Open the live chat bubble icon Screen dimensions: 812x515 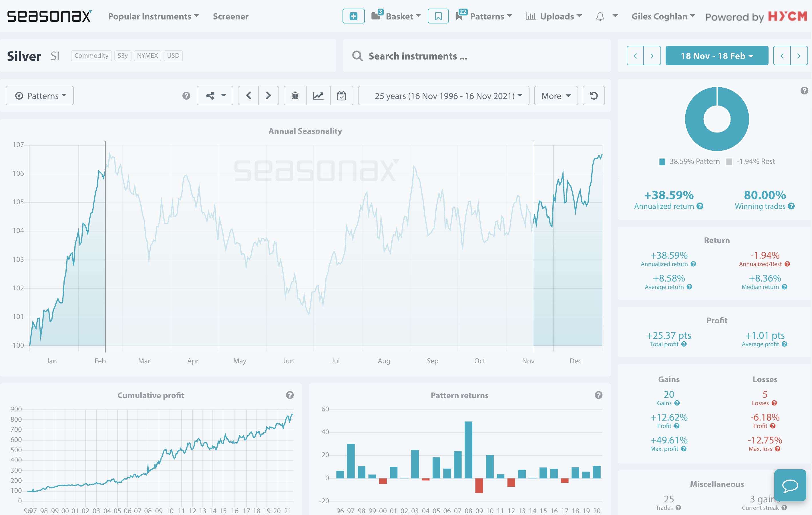[790, 485]
